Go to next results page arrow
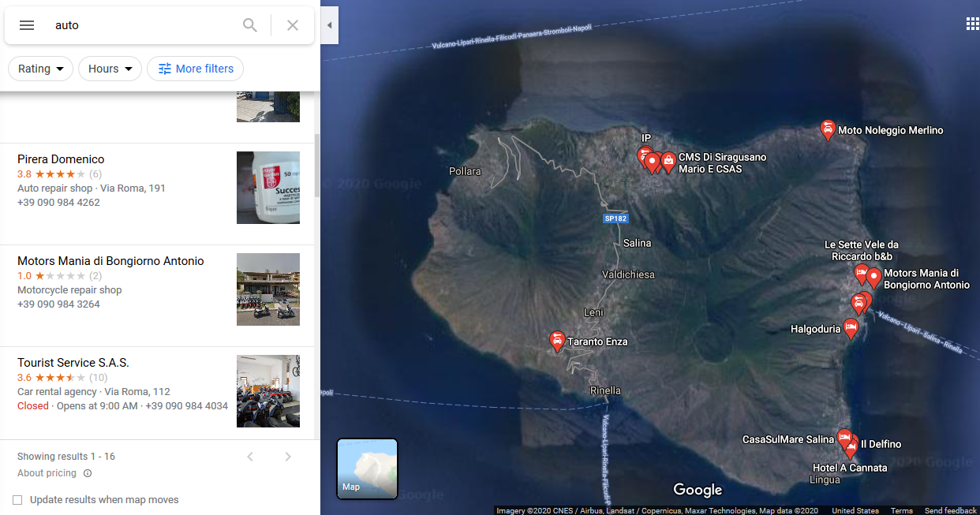 point(288,457)
